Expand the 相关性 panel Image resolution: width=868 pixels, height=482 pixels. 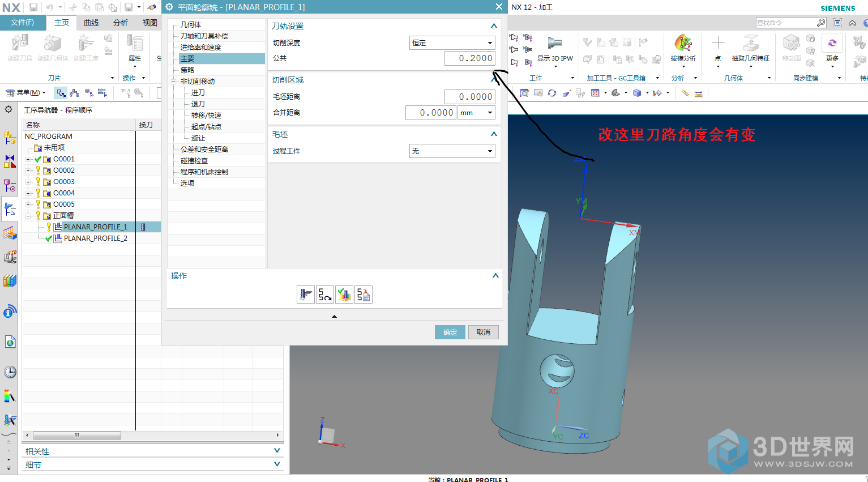(x=277, y=451)
